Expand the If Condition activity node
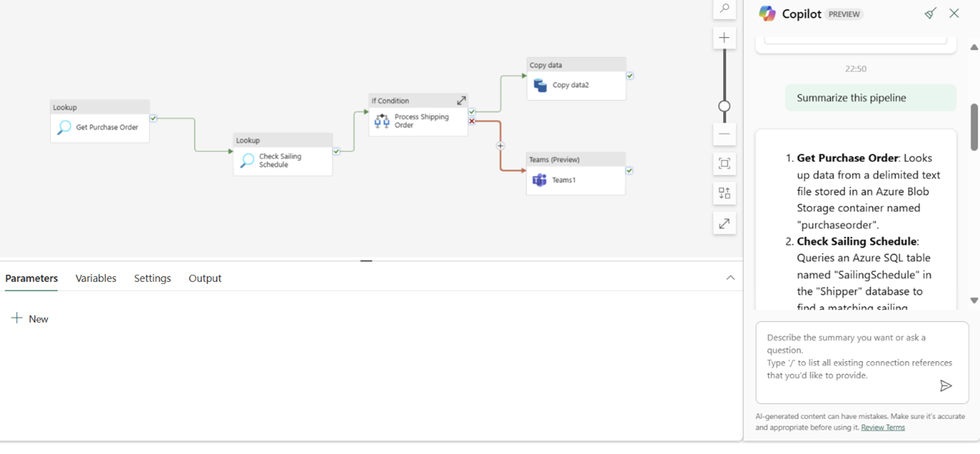The height and width of the screenshot is (454, 980). (x=461, y=101)
